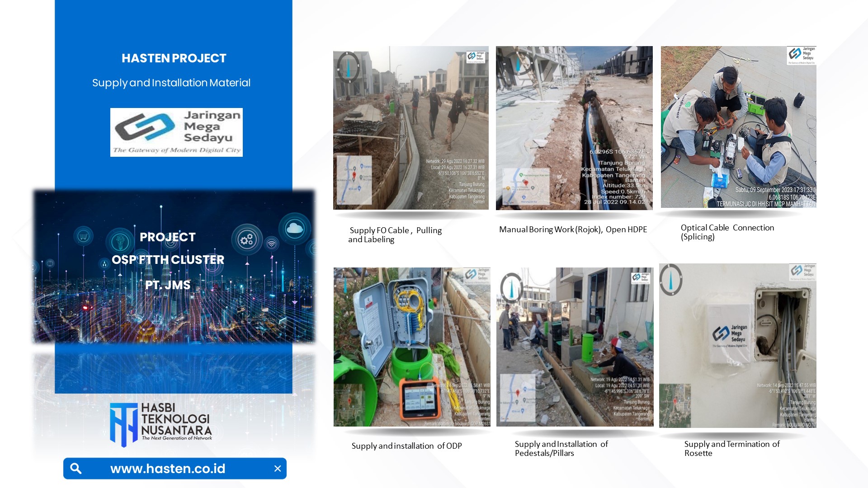Click the X icon in search bar
Image resolution: width=868 pixels, height=488 pixels.
click(x=278, y=469)
